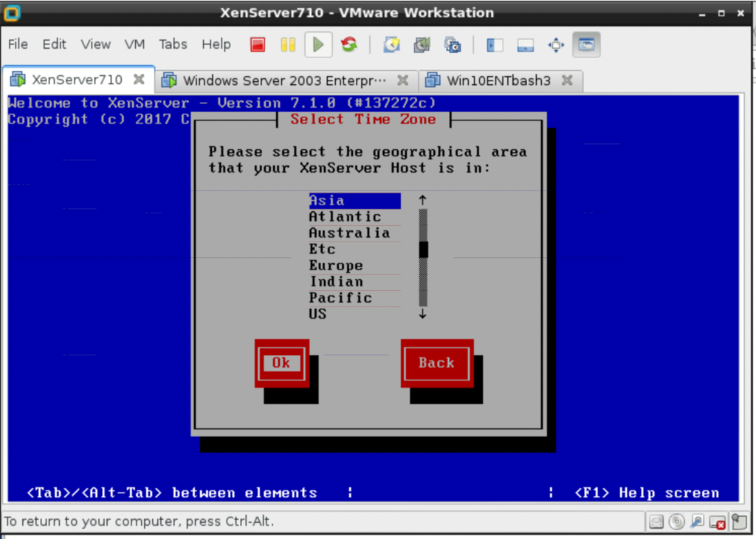Image resolution: width=756 pixels, height=539 pixels.
Task: Select Indian in the area list
Action: tap(354, 282)
